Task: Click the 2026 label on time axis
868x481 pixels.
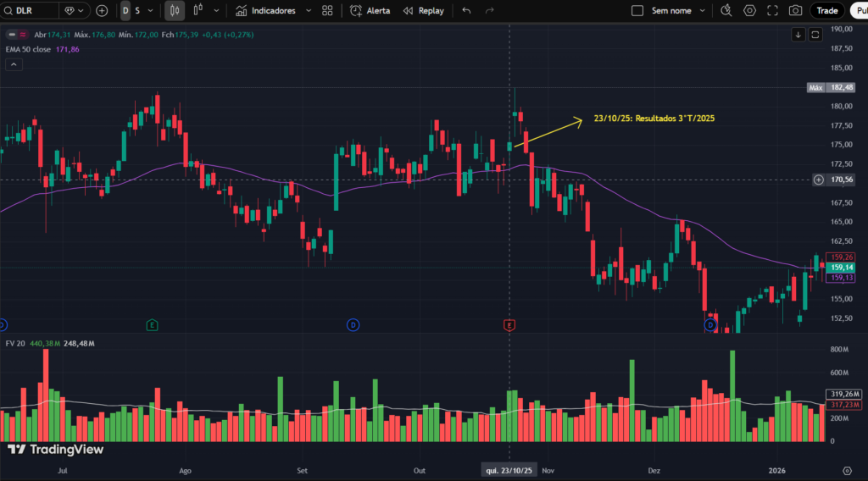Action: [776, 471]
